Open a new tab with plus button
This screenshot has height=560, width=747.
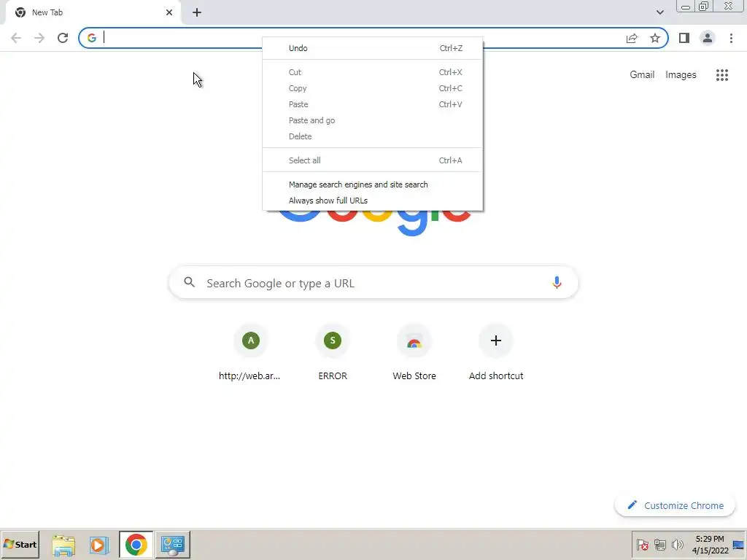[x=197, y=12]
